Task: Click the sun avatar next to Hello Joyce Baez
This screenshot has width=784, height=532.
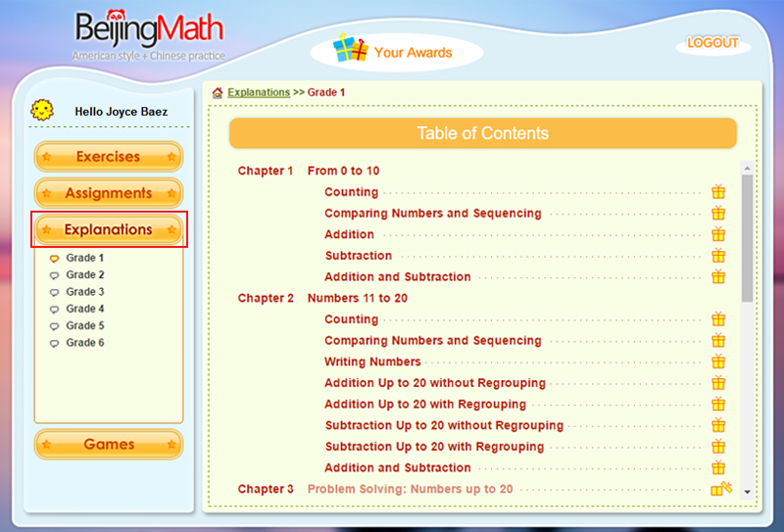Action: 42,110
